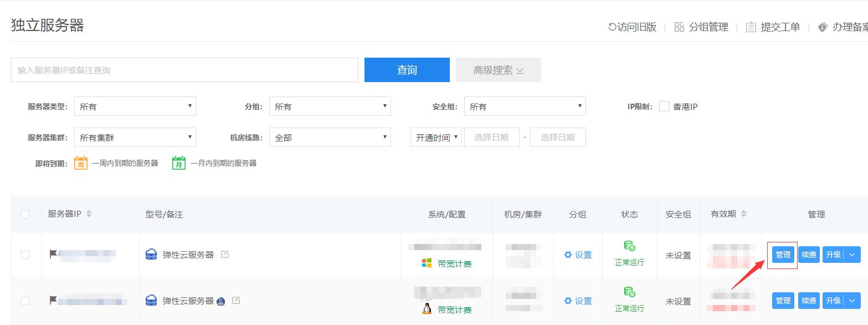
Task: Click 续费 for the second server
Action: point(809,301)
